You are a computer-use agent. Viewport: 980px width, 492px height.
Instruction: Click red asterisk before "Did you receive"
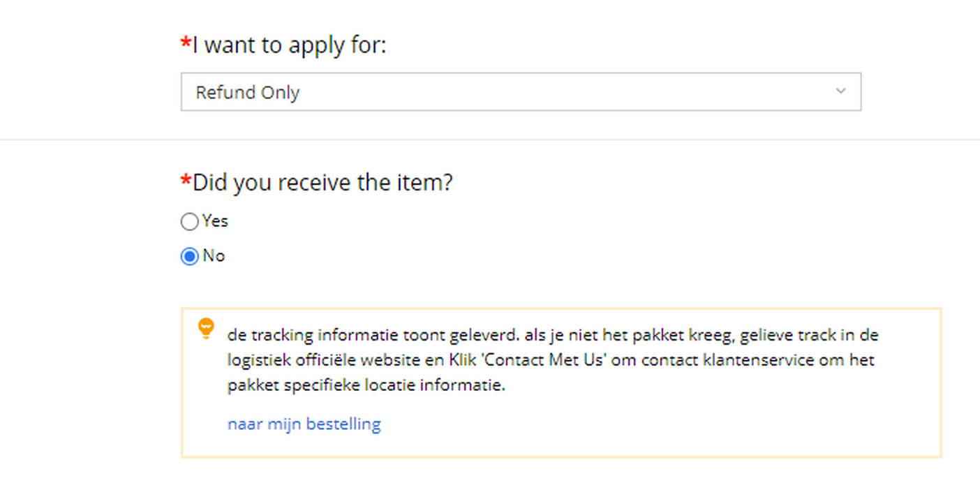pyautogui.click(x=186, y=182)
